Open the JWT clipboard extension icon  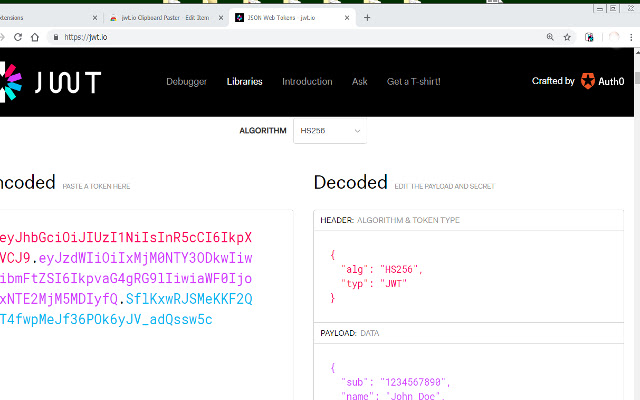pos(590,37)
